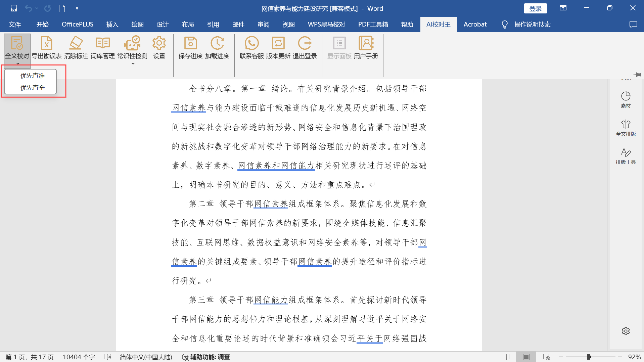Click 退出登录 log out icon
The image size is (644, 362).
[305, 43]
